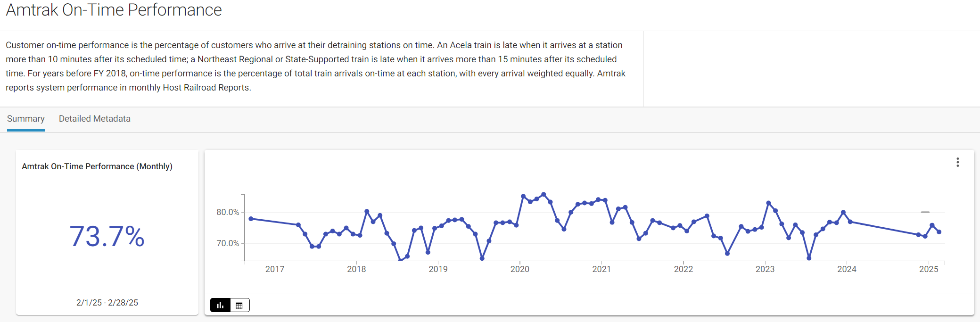
Task: Click the 2025 x-axis label
Action: (x=928, y=269)
